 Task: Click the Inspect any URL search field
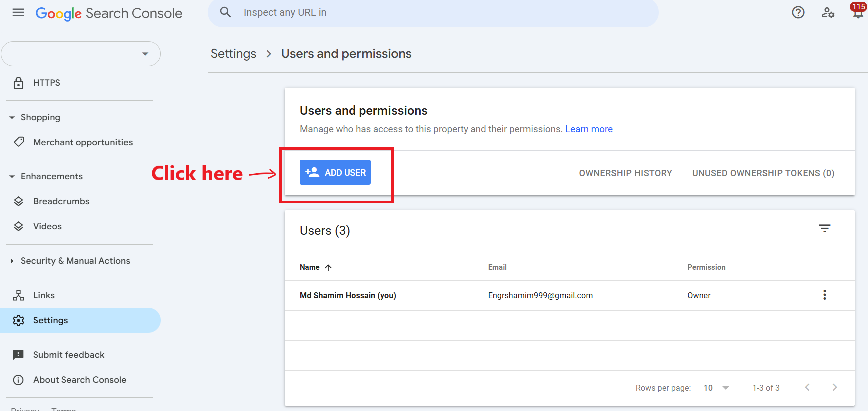pyautogui.click(x=433, y=13)
